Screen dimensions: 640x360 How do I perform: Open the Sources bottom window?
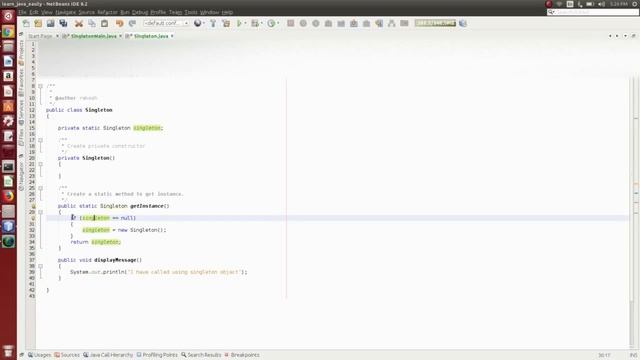67,355
